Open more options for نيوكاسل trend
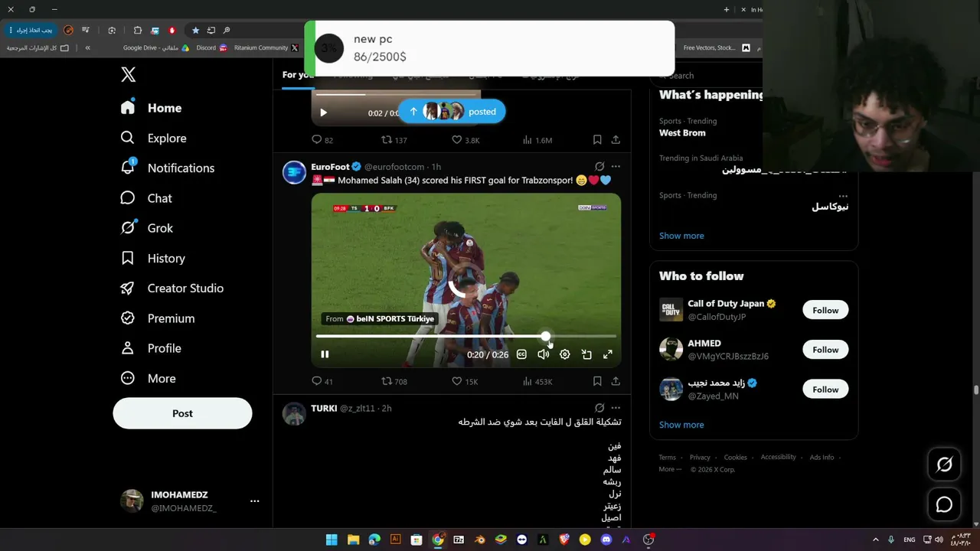 pyautogui.click(x=843, y=195)
